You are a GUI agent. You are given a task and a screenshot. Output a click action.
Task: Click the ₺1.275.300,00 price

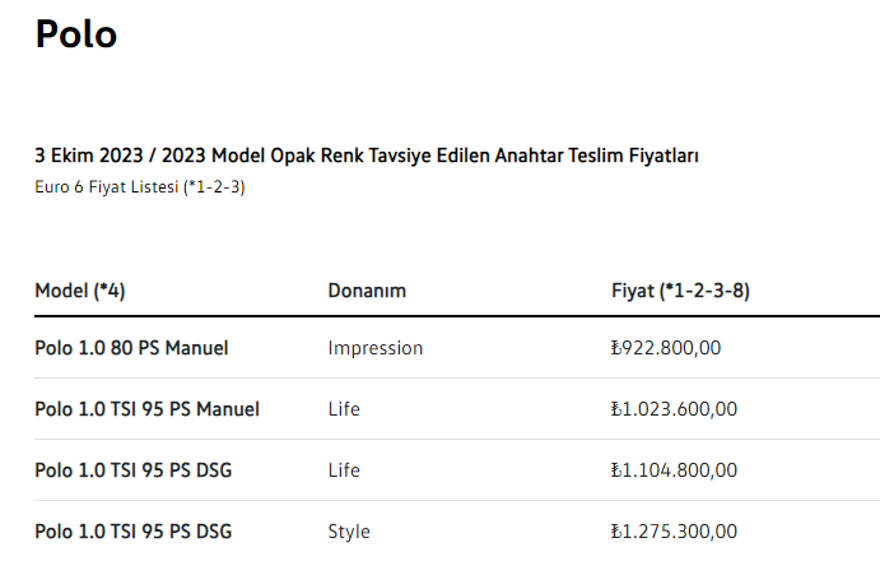point(673,531)
